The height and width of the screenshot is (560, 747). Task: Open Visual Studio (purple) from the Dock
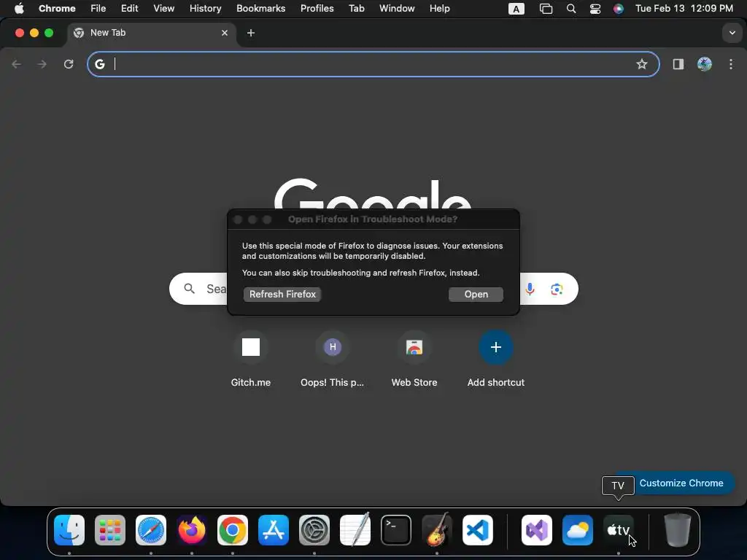pos(537,530)
